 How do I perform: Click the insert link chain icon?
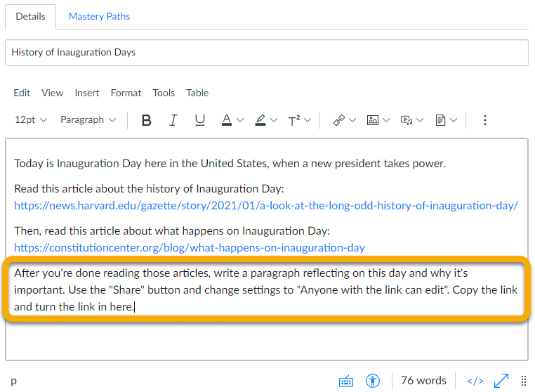(x=339, y=120)
